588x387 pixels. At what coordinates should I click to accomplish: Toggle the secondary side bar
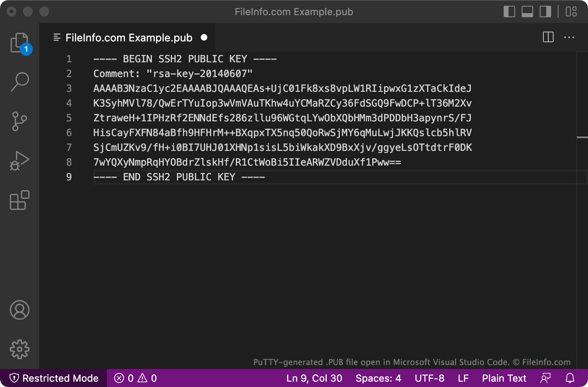545,11
